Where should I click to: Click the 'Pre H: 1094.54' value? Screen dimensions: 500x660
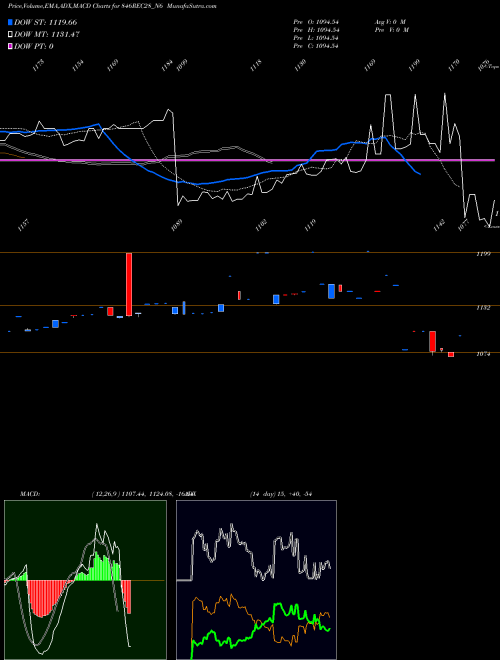(x=316, y=30)
